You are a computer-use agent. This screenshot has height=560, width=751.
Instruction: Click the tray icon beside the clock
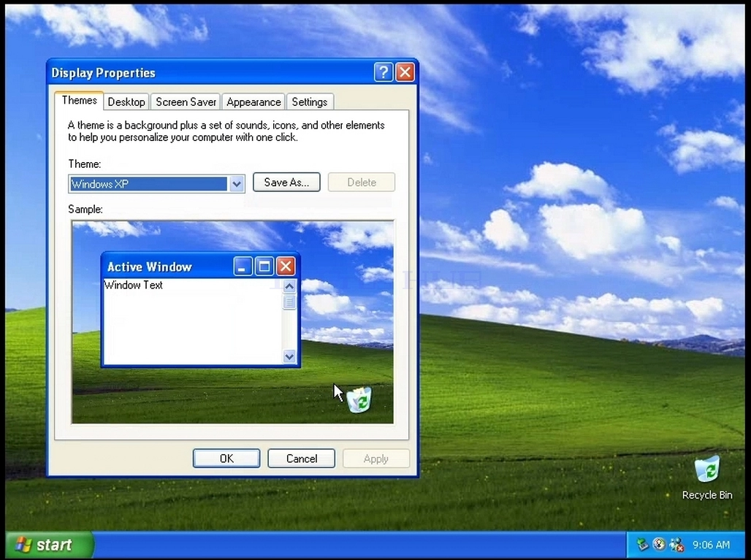point(676,544)
